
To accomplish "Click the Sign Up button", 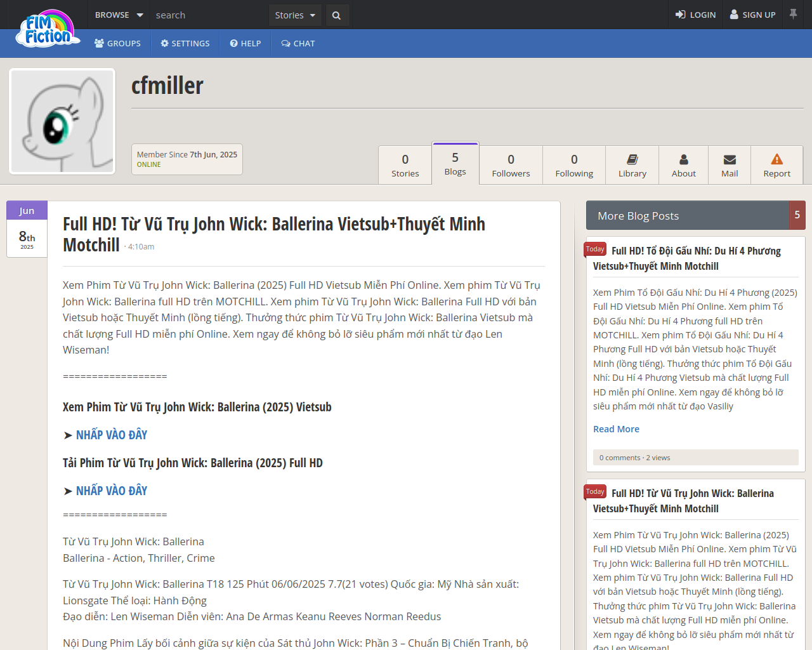I will (x=752, y=15).
